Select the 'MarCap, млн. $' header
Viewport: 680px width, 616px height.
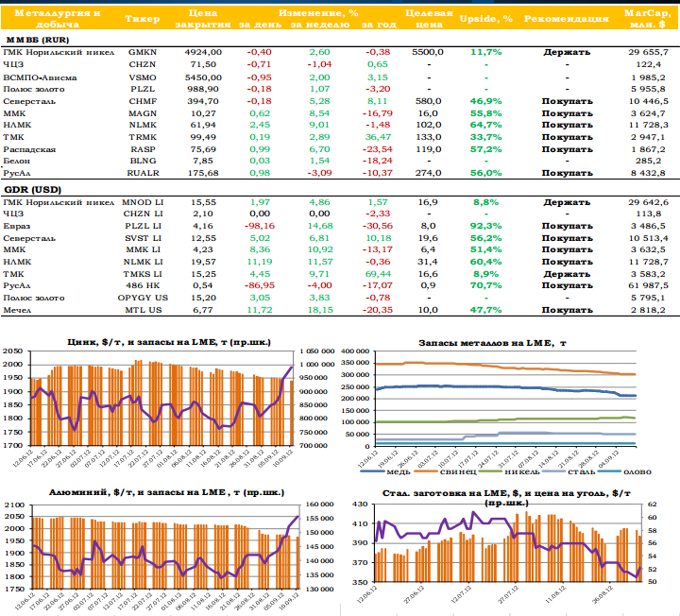pos(648,19)
